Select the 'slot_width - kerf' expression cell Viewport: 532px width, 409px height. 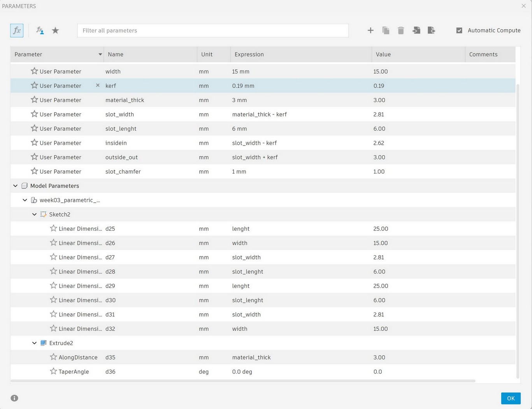point(255,143)
